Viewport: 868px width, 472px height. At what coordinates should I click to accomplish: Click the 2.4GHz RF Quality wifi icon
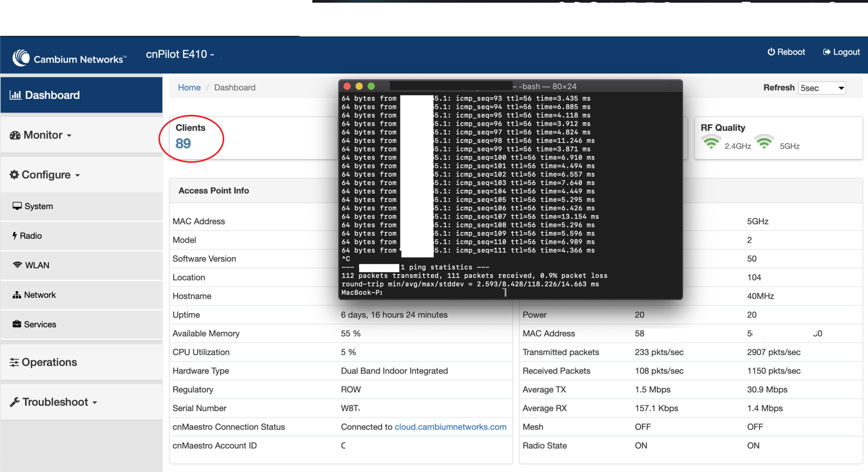[711, 143]
